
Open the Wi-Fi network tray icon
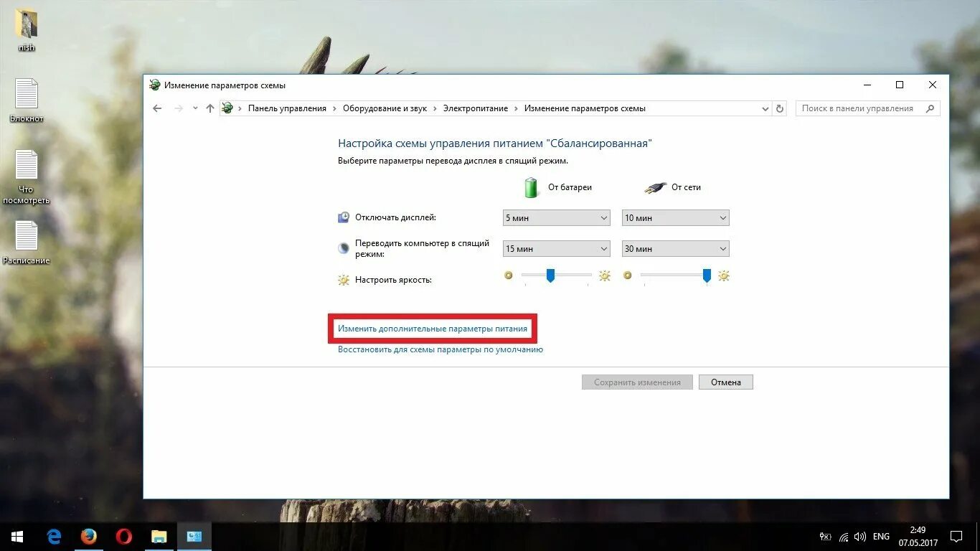[844, 537]
